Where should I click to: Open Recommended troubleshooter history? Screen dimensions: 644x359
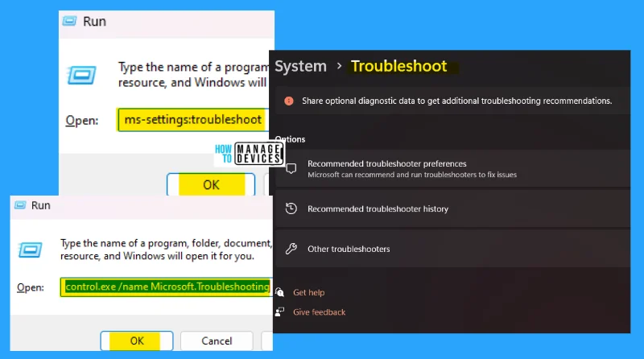[452, 208]
